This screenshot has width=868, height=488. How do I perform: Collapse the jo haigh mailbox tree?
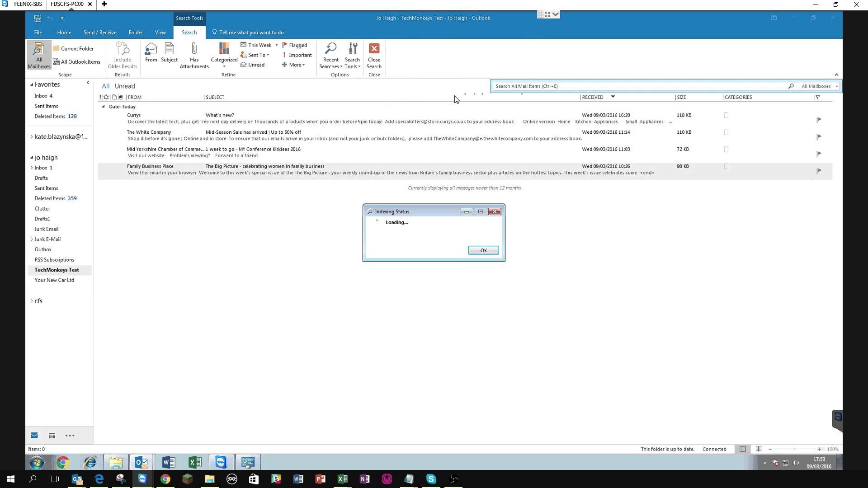point(32,157)
